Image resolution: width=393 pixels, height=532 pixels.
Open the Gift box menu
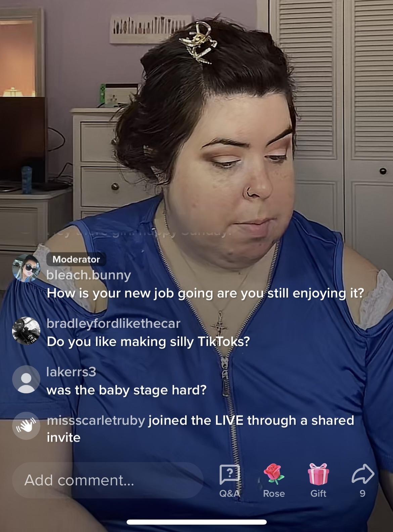click(318, 474)
